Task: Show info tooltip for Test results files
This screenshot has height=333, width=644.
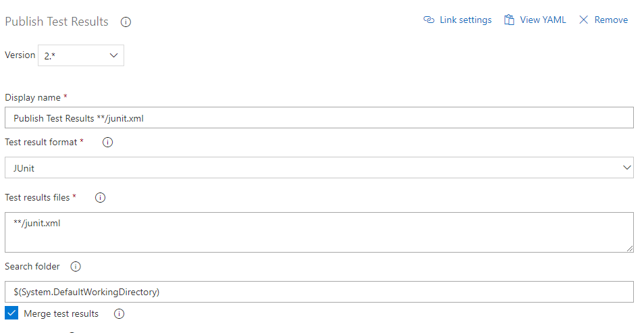Action: [101, 198]
